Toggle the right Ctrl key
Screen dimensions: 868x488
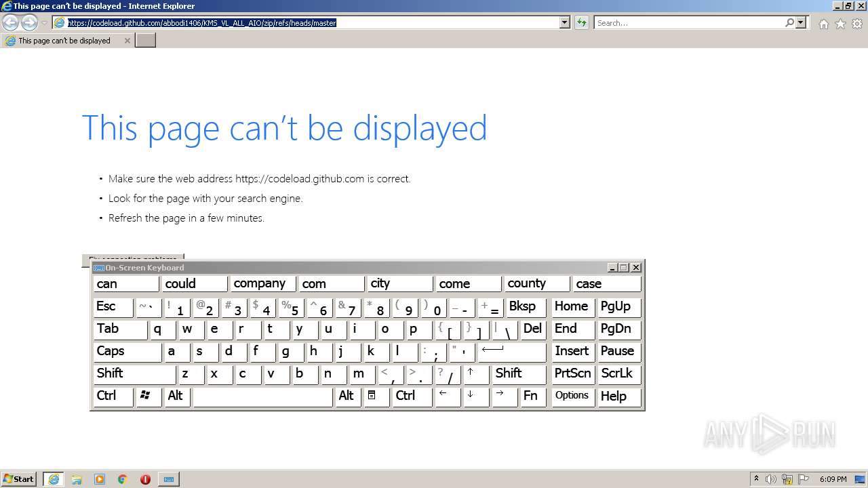tap(412, 396)
